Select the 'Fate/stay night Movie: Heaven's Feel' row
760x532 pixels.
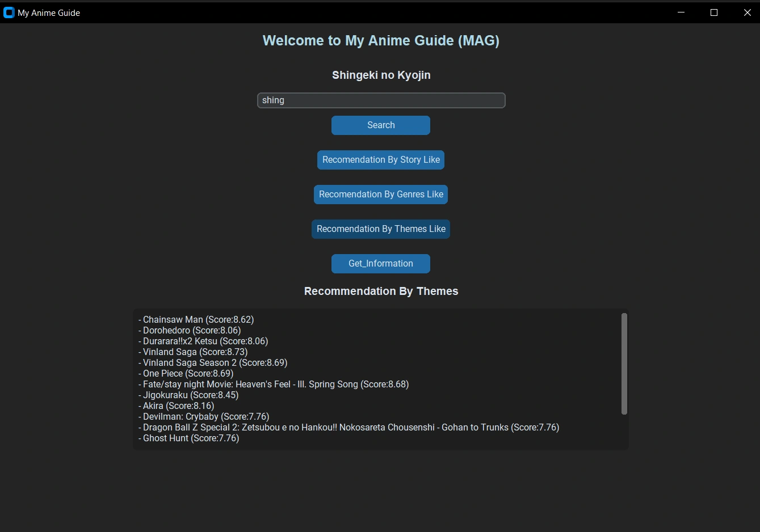coord(274,385)
